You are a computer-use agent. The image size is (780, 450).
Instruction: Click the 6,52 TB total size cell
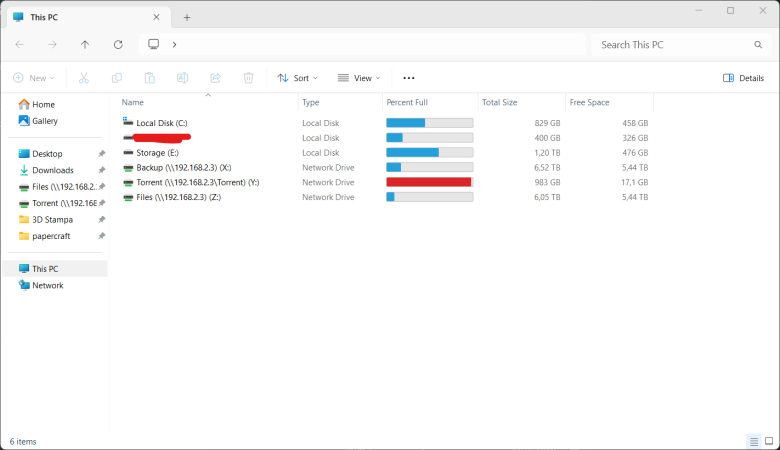(547, 168)
